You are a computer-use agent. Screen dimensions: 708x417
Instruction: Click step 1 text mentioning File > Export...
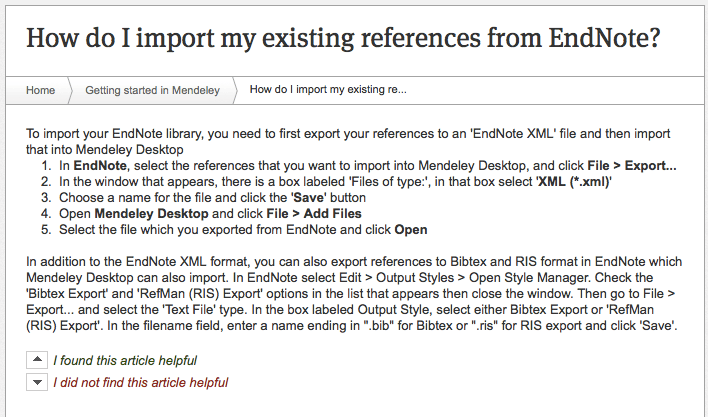point(368,166)
